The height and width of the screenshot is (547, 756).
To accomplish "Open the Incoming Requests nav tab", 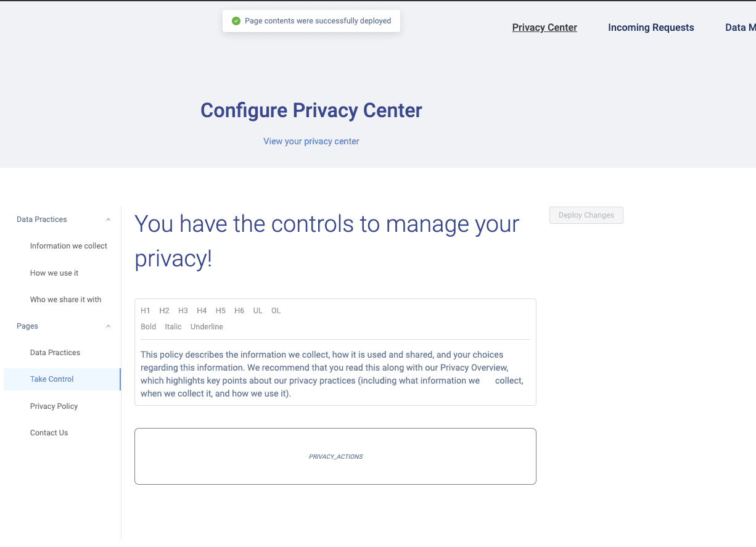I will (x=651, y=28).
